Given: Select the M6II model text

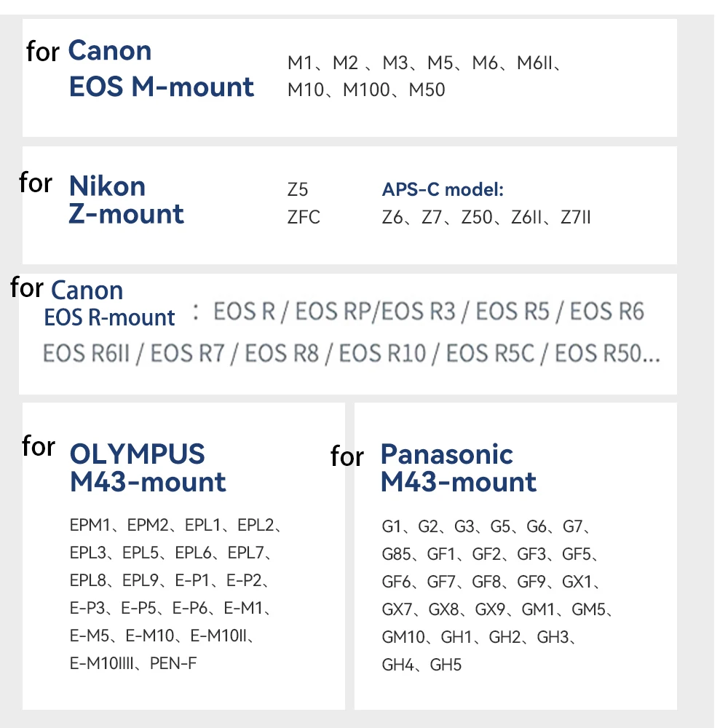Looking at the screenshot, I should 534,63.
